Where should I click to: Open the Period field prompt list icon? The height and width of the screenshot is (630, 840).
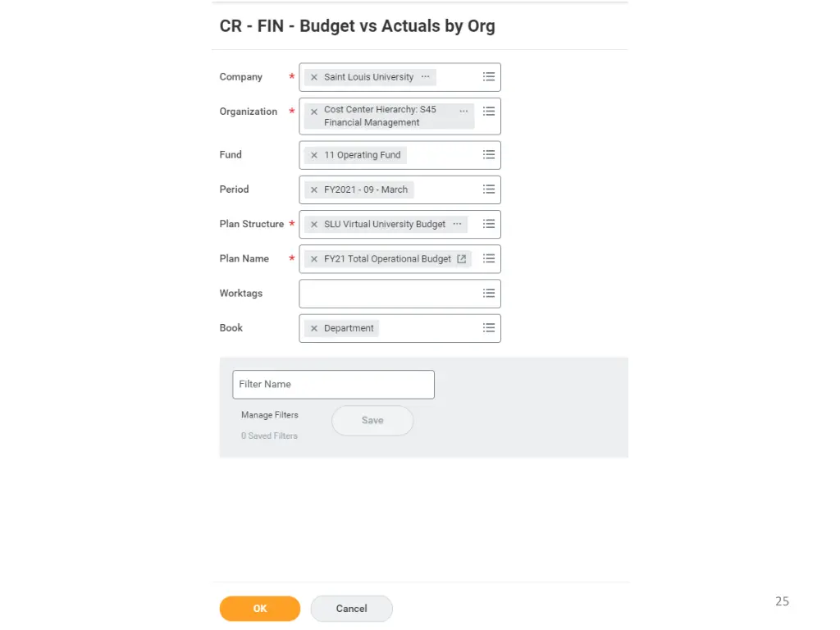click(x=489, y=189)
